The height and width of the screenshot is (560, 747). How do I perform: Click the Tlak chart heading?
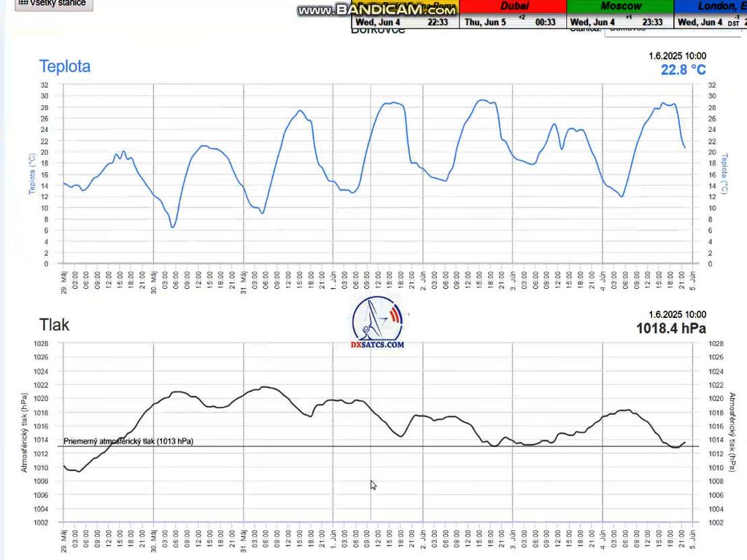[x=55, y=324]
